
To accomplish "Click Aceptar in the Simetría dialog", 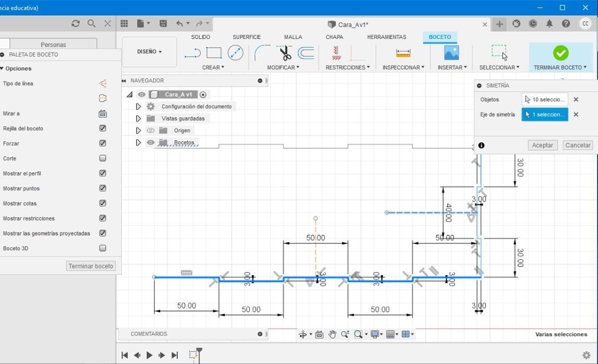I will (x=542, y=145).
